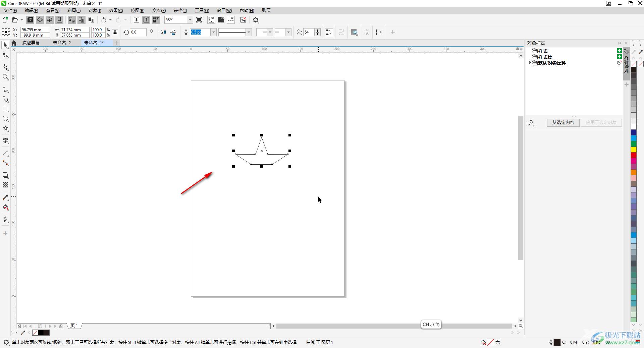Screen dimensions: 644x348
Task: Pick the yellow swatch in the color palette
Action: click(x=634, y=149)
